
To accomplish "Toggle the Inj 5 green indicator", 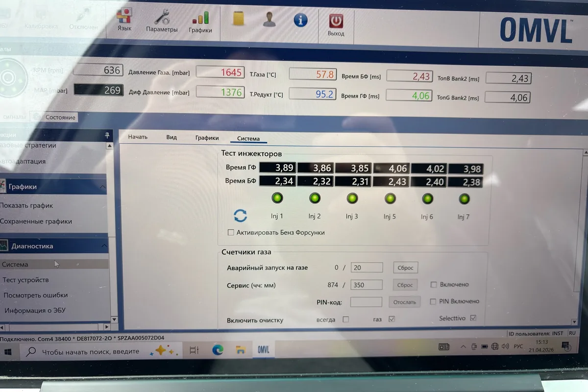I will (390, 198).
